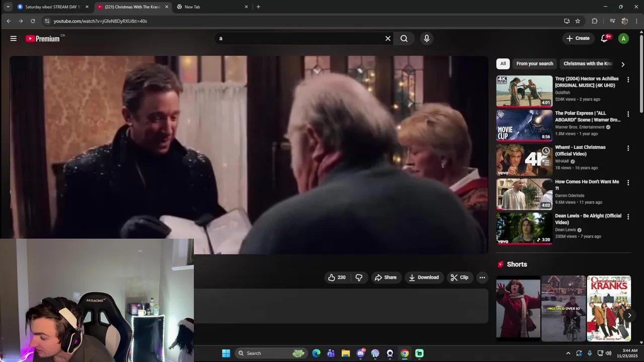
Task: Open Chrome extensions puzzle icon
Action: coord(595,21)
